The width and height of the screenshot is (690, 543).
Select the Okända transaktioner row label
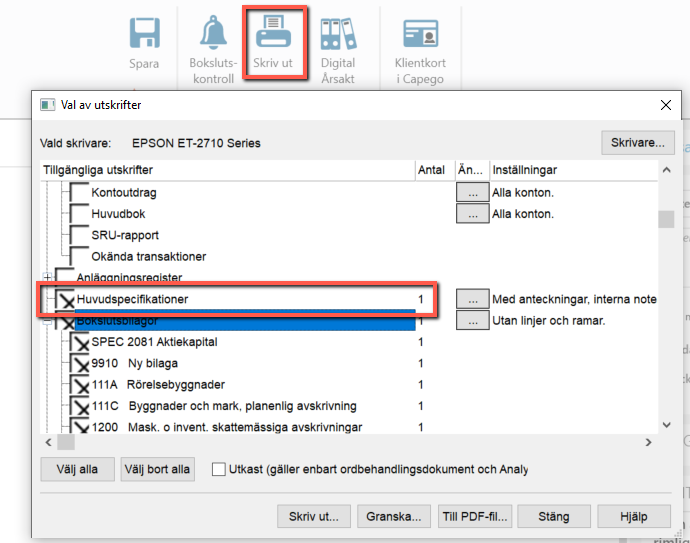click(149, 257)
